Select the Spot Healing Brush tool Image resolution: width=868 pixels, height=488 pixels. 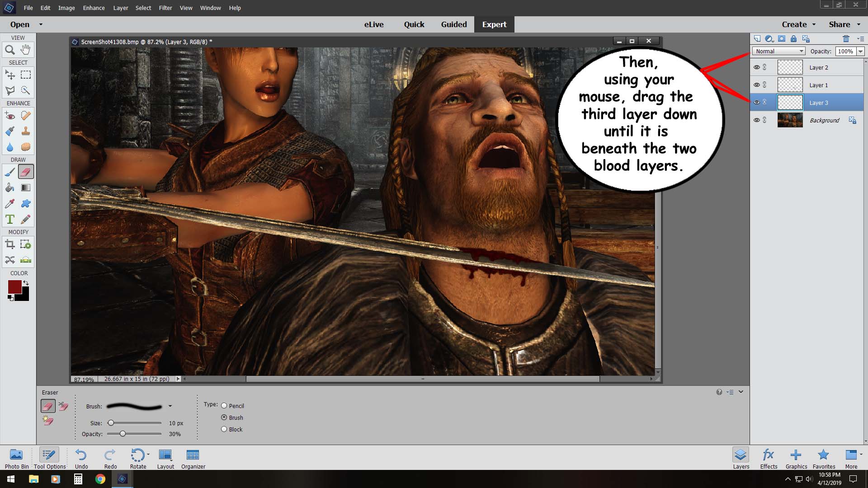coord(26,116)
